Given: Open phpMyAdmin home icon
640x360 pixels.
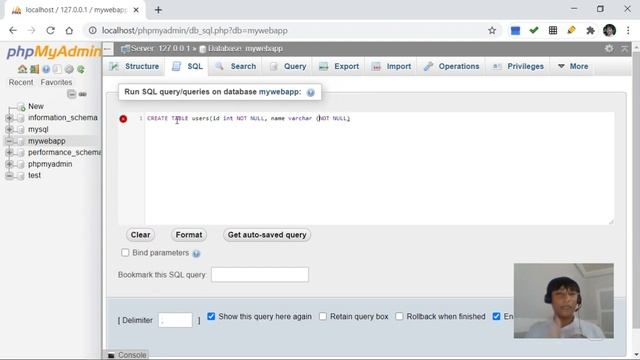Looking at the screenshot, I should pyautogui.click(x=22, y=69).
